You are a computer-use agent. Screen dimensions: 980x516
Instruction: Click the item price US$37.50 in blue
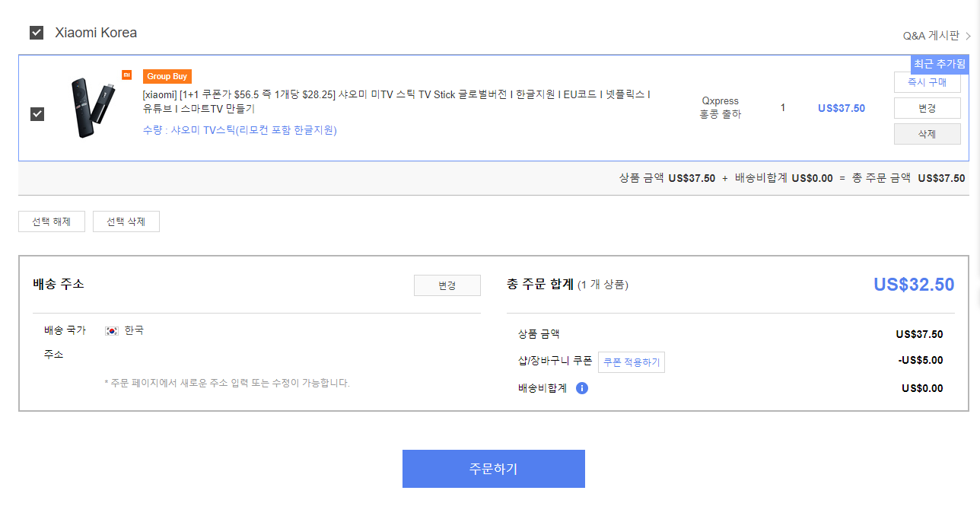point(842,108)
